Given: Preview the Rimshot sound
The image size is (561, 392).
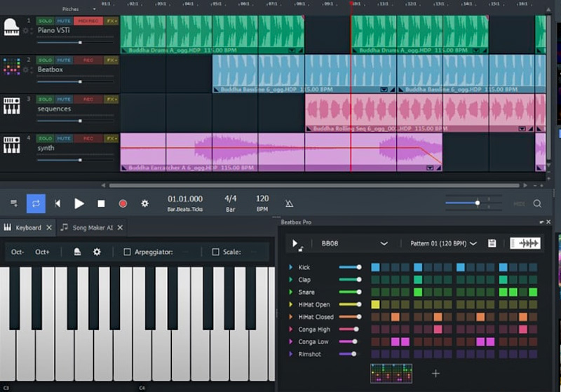Looking at the screenshot, I should [290, 354].
